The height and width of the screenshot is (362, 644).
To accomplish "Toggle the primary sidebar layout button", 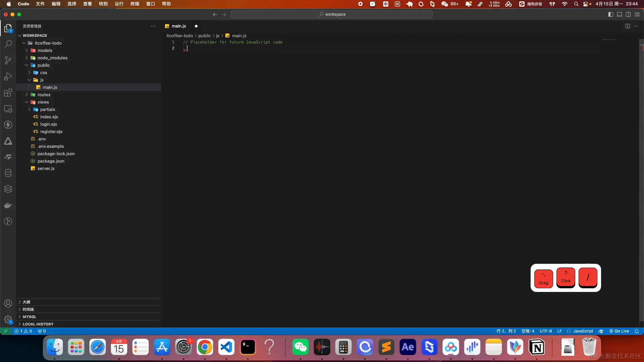I will click(x=611, y=14).
